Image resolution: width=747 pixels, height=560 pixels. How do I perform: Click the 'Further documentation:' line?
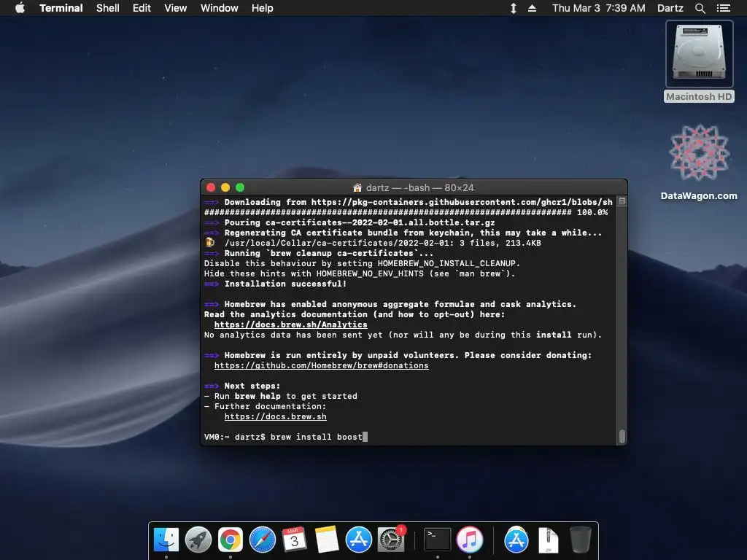click(265, 407)
